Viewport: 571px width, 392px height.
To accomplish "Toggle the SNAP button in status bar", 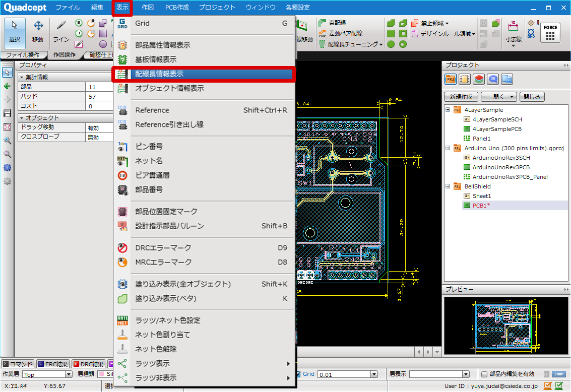I will pos(558,374).
